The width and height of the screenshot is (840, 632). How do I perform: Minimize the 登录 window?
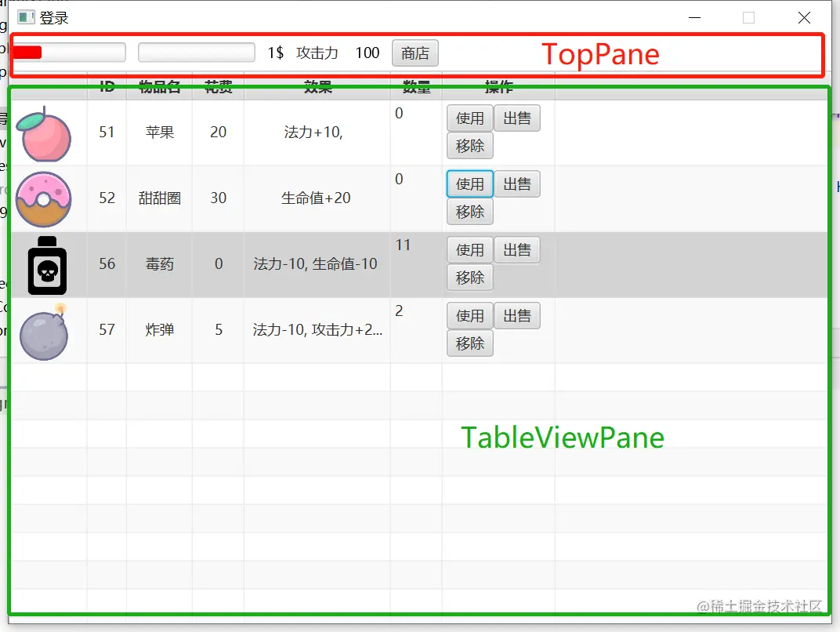695,18
